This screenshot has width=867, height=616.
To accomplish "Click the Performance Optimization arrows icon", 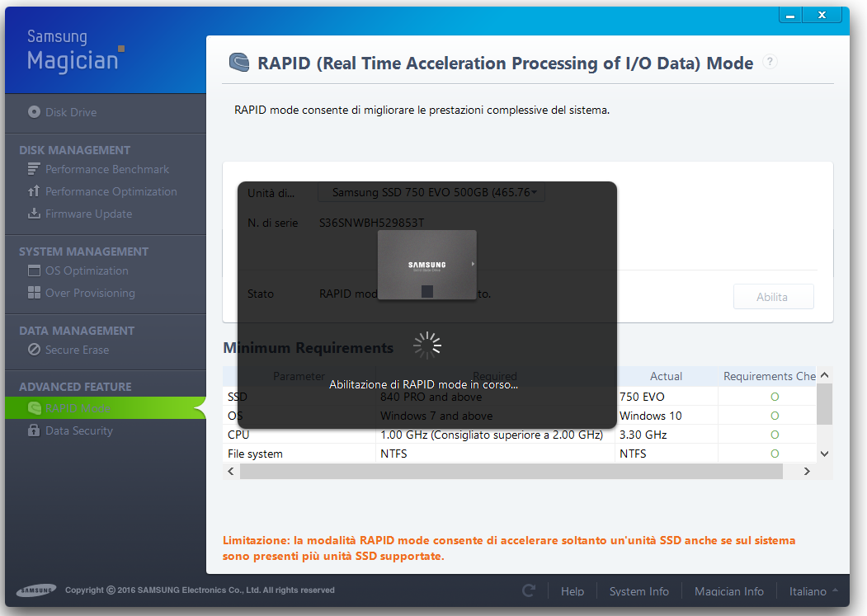I will [x=35, y=190].
